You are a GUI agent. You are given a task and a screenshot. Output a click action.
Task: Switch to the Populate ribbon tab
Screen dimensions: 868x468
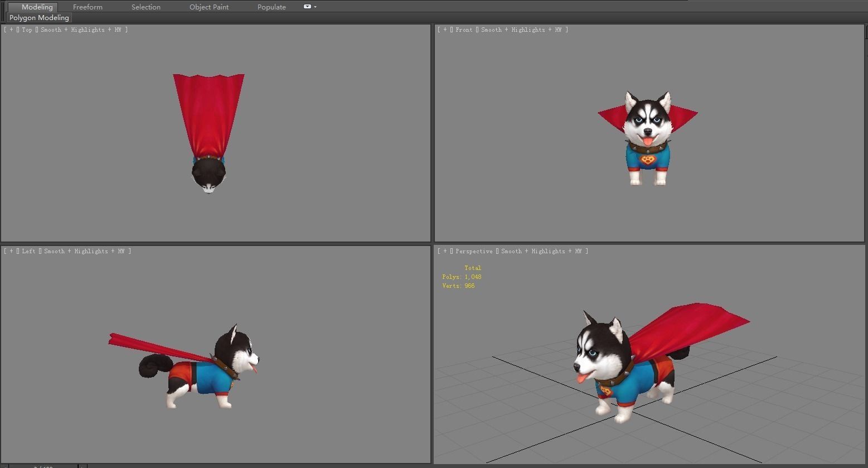271,7
